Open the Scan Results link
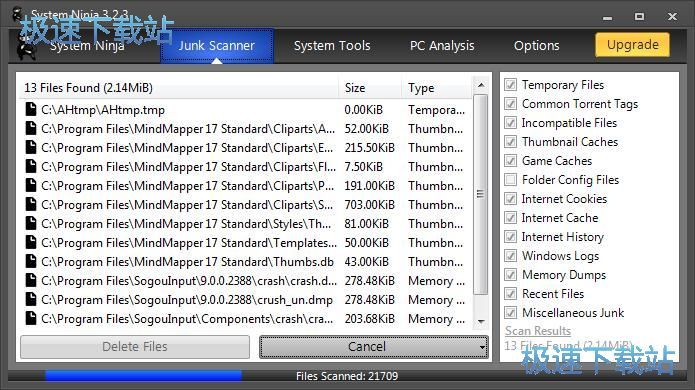 538,331
